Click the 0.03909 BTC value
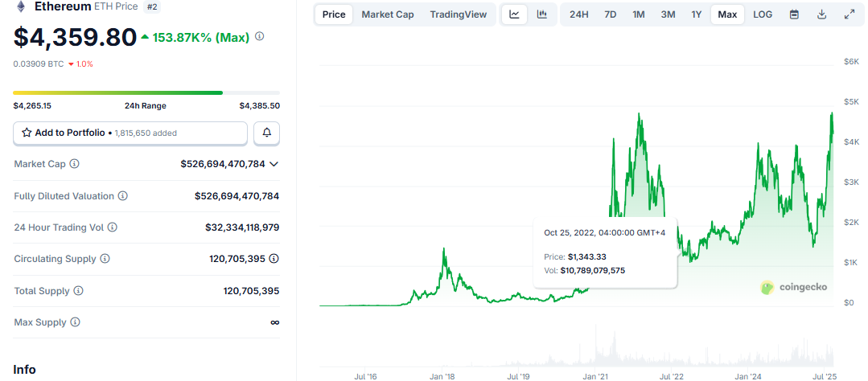The image size is (868, 381). click(38, 63)
